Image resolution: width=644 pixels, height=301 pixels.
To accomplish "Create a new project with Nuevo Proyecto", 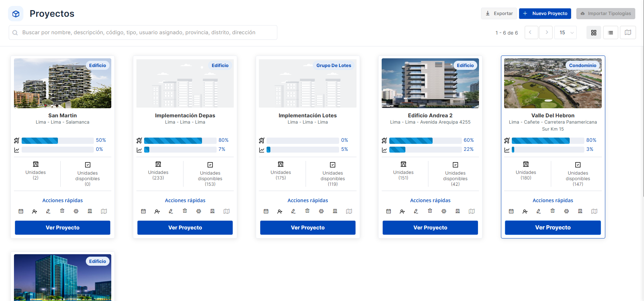I will click(545, 14).
